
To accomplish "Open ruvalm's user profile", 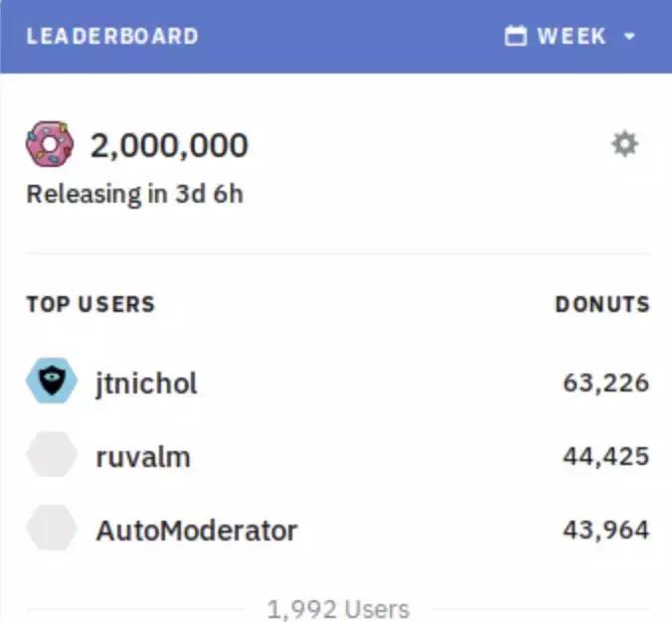I will coord(143,457).
